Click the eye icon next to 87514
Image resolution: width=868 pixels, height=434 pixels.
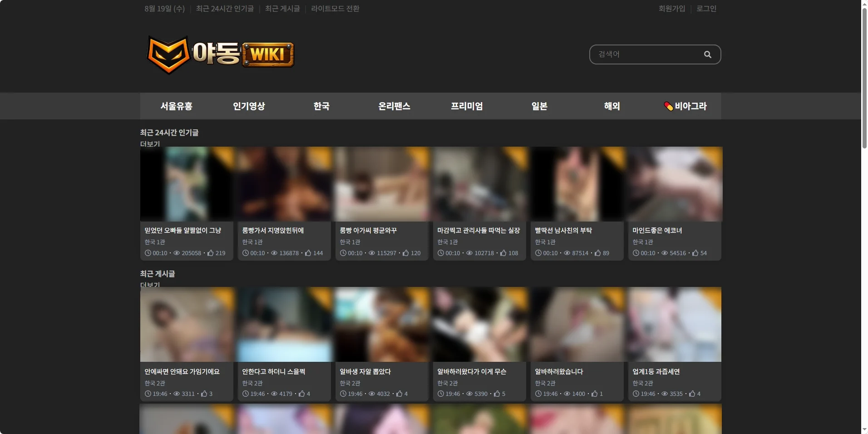point(567,253)
